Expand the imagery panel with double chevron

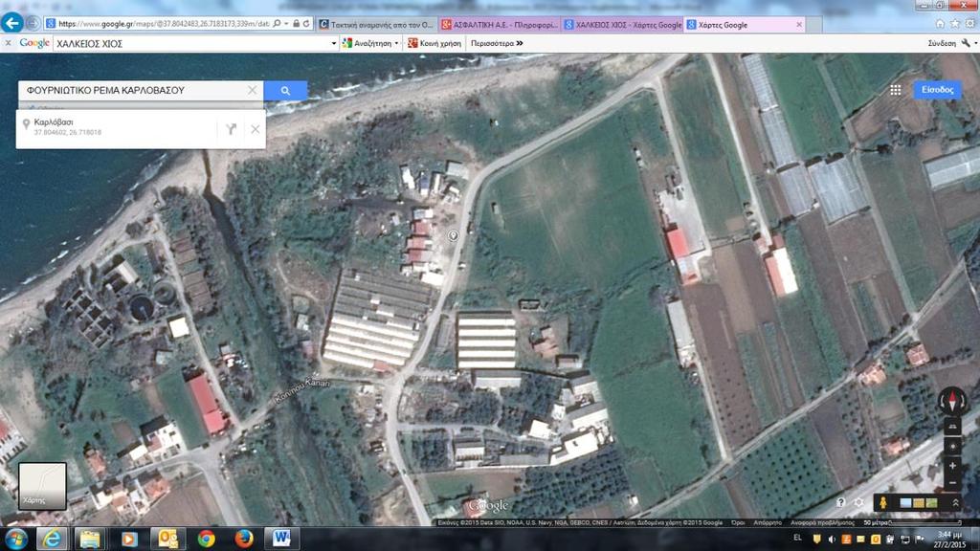(955, 502)
